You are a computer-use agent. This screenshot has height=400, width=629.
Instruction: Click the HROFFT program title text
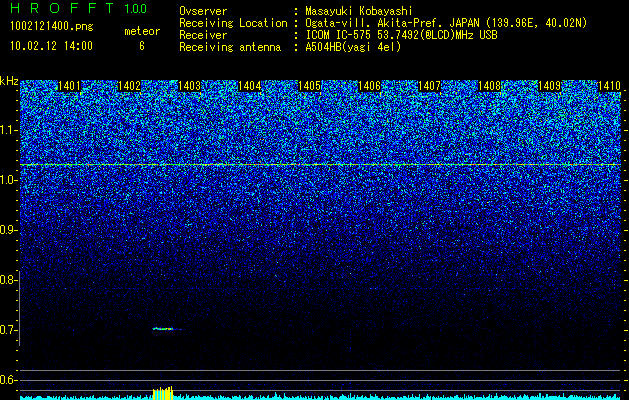(63, 8)
